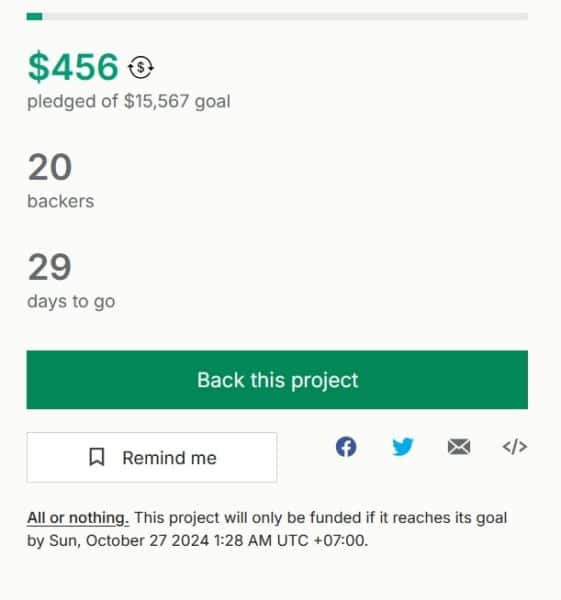Share this project via Twitter bird icon
The height and width of the screenshot is (600, 561).
pos(403,447)
